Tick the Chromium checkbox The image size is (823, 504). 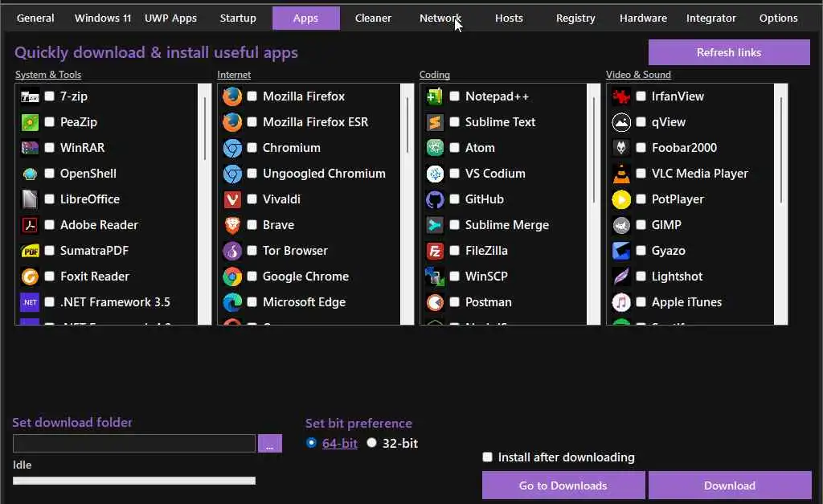[252, 148]
